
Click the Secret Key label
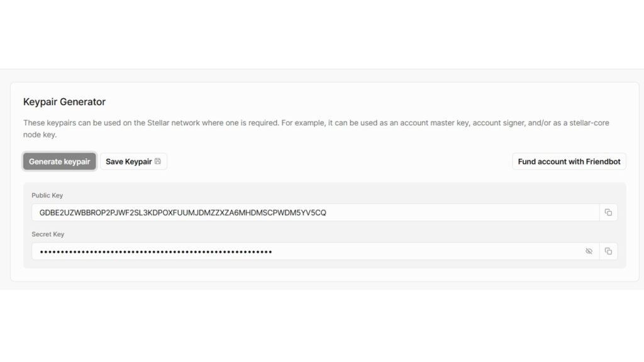[48, 234]
